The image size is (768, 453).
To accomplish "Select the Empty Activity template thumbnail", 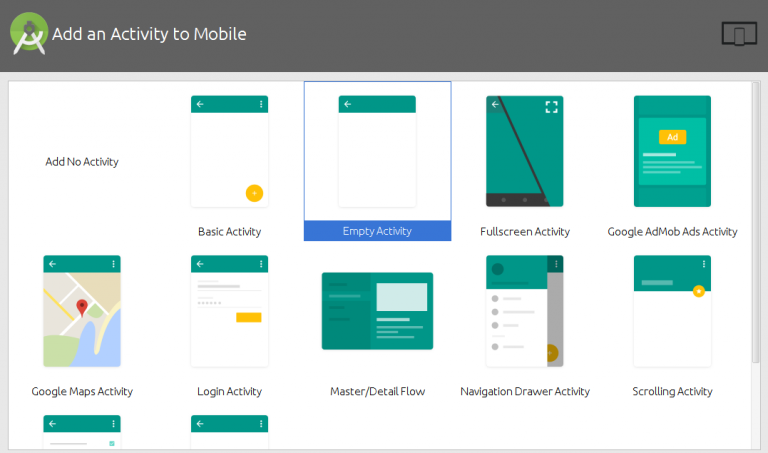I will point(377,151).
